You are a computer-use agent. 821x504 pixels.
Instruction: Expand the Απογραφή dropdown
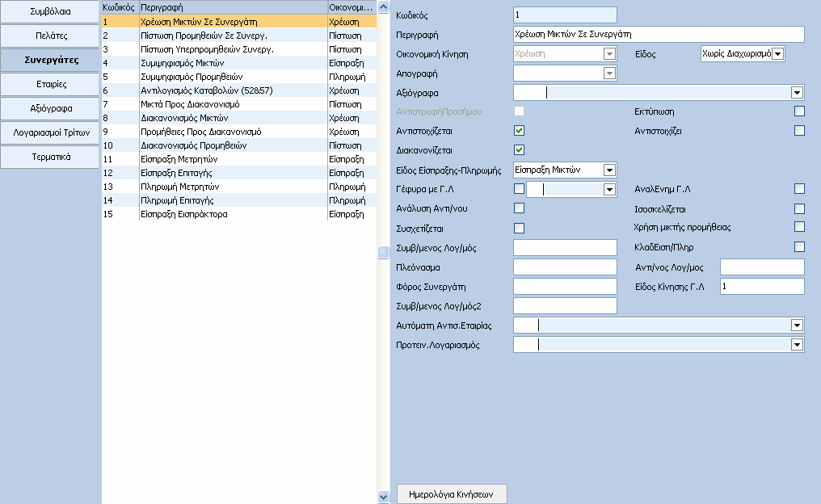609,73
